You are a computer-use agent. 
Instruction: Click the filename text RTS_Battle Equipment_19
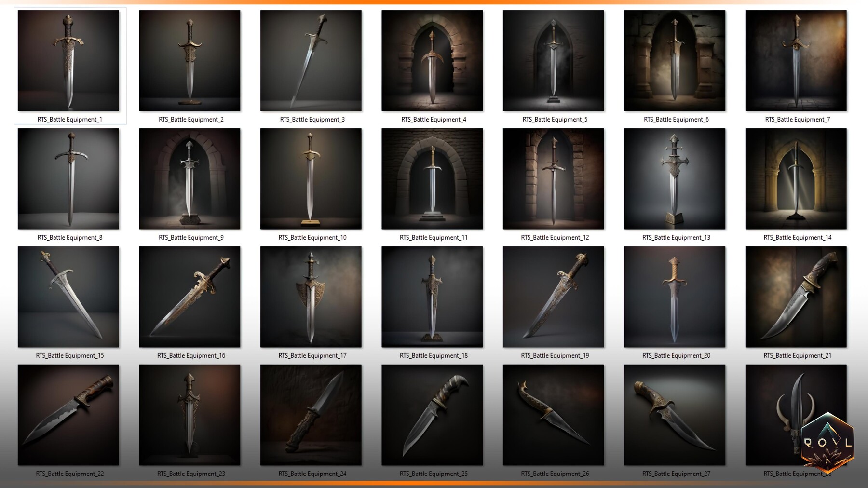point(553,355)
